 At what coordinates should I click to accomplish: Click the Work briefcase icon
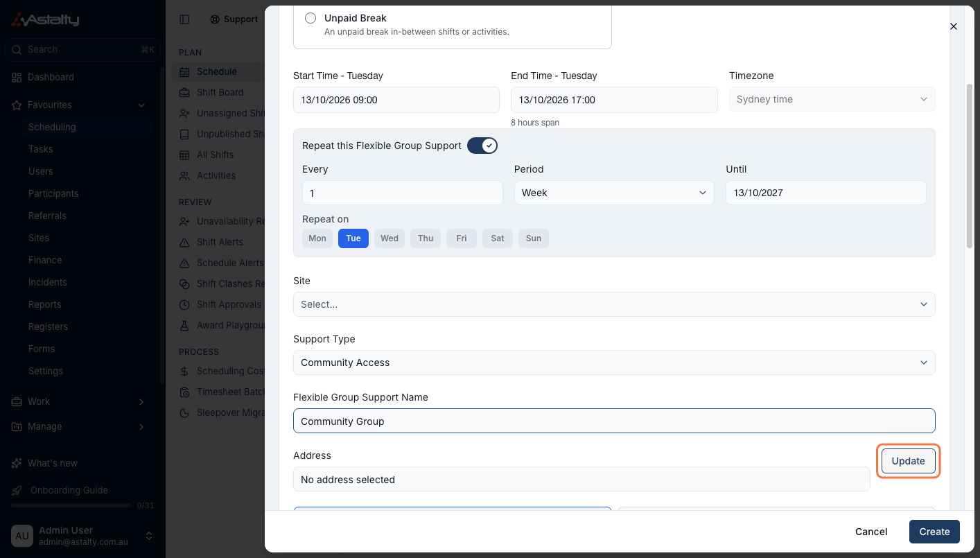point(17,402)
